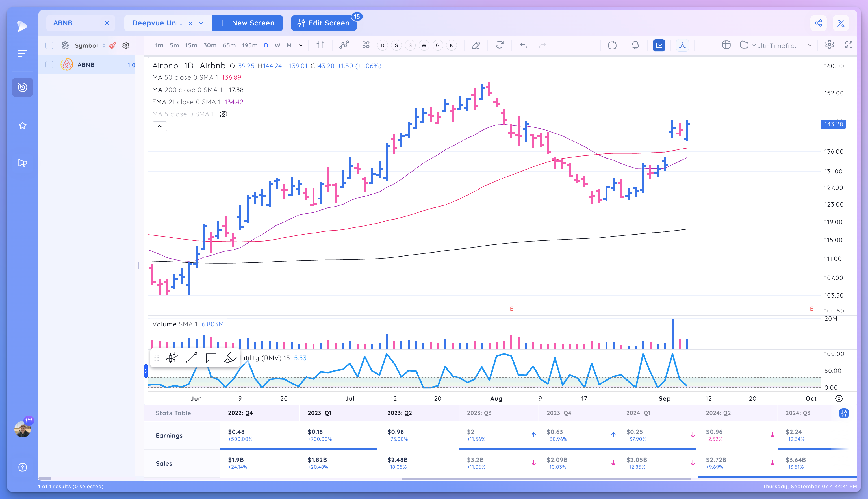Toggle the D circle marker button
Image resolution: width=868 pixels, height=499 pixels.
pyautogui.click(x=382, y=45)
